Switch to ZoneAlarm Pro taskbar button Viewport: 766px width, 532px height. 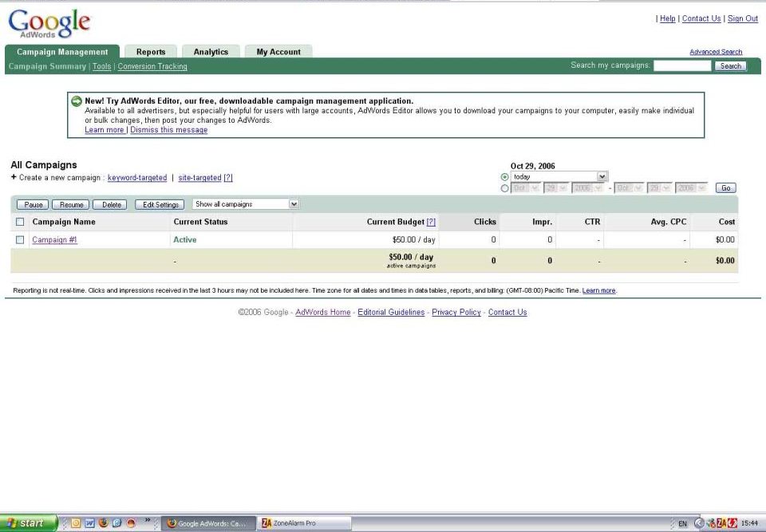pos(304,523)
